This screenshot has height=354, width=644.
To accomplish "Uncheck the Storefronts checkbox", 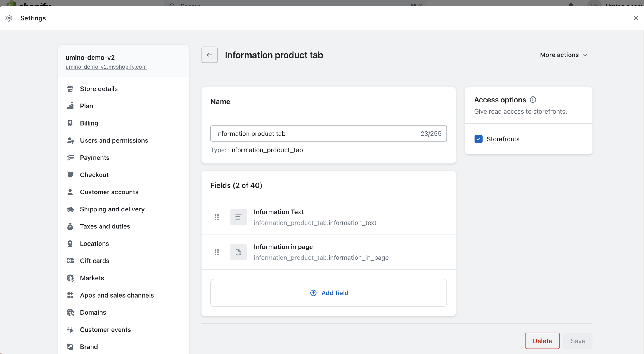I will (x=478, y=139).
